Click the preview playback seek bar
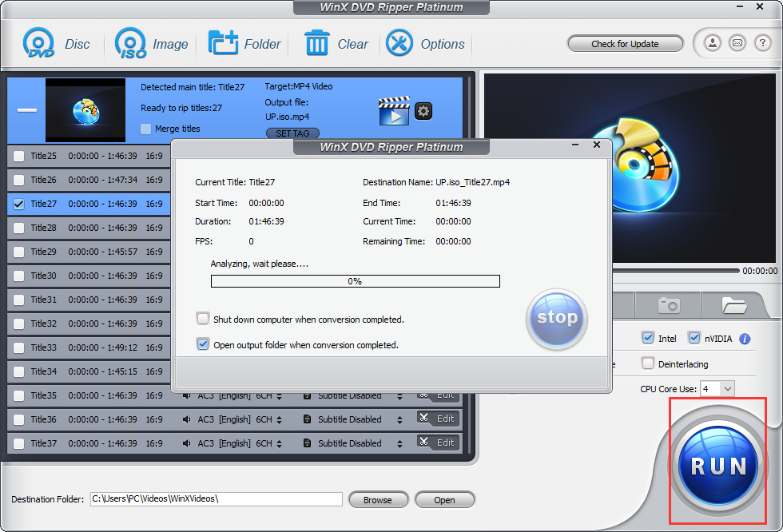Screen dimensions: 783x532 676,271
